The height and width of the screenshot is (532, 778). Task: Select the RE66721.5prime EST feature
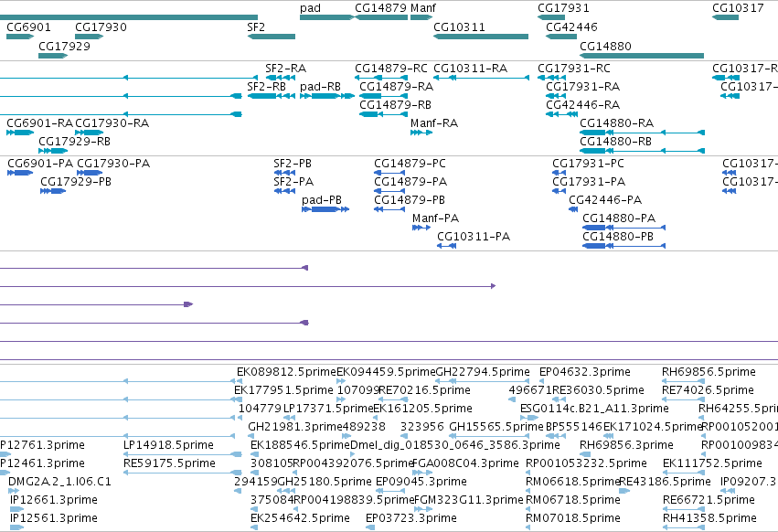[683, 509]
